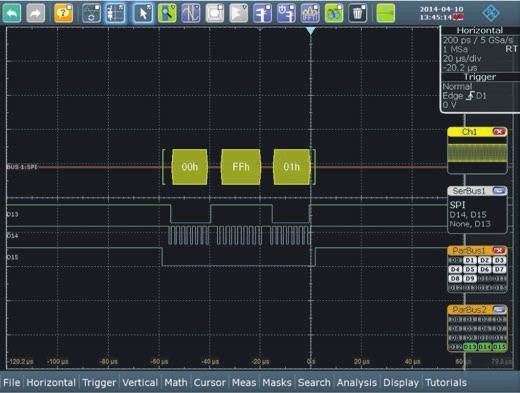Click the purple waveform cursor icon

[191, 13]
